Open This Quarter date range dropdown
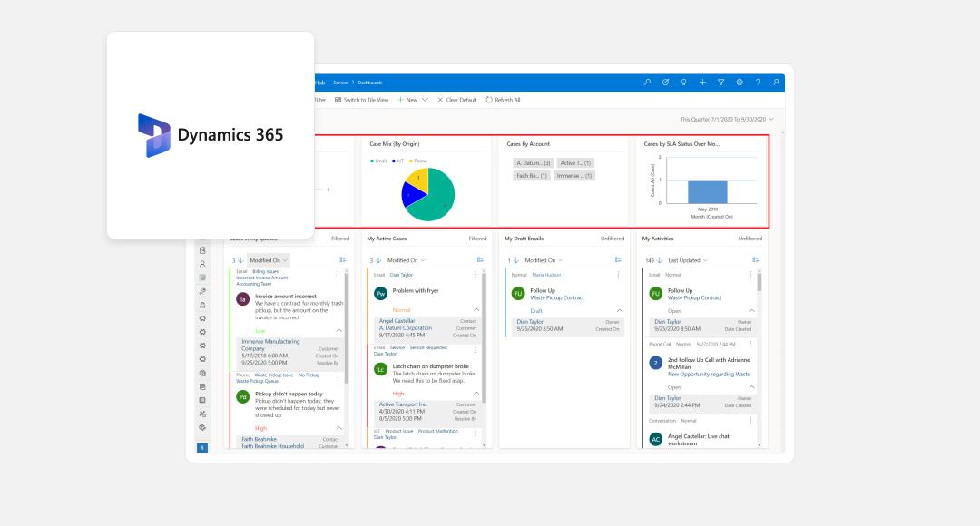Image resolution: width=980 pixels, height=526 pixels. coord(727,120)
